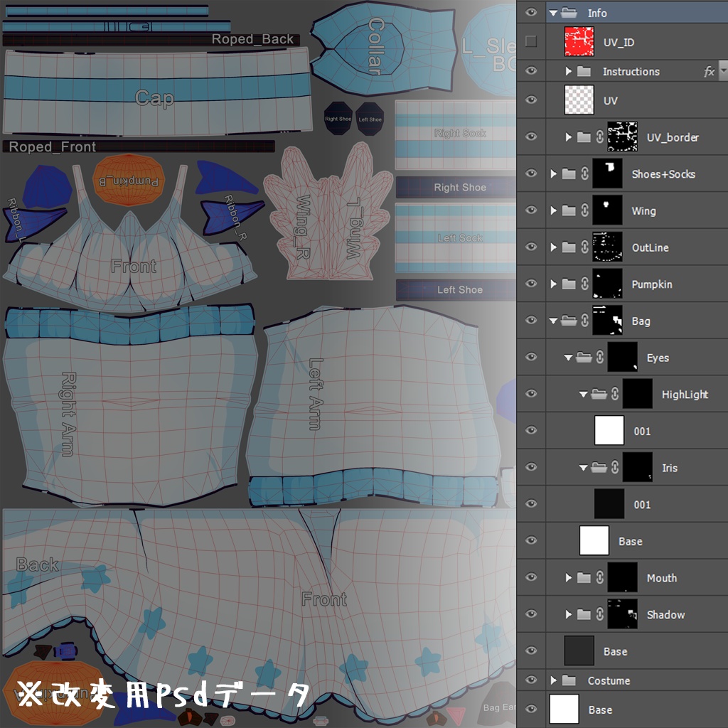Select the red UV_ID layer thumbnail
This screenshot has width=728, height=728.
579,41
